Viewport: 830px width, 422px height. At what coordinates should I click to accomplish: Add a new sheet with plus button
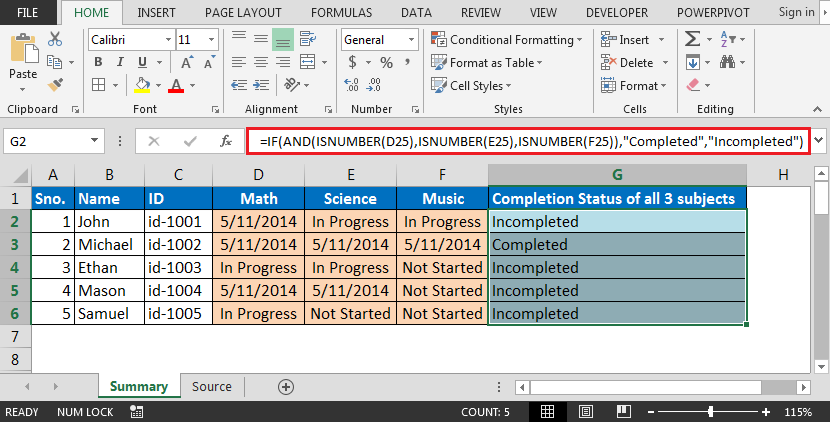click(x=286, y=387)
